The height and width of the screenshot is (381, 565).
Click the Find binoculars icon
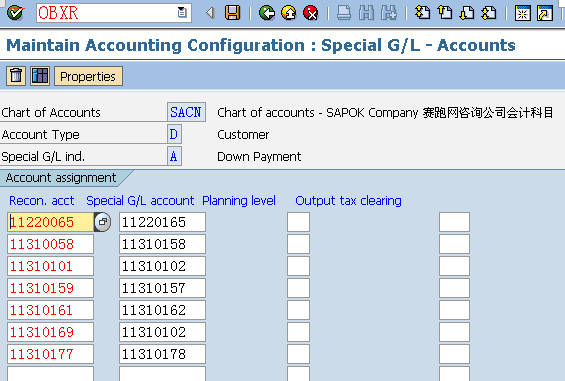click(366, 13)
